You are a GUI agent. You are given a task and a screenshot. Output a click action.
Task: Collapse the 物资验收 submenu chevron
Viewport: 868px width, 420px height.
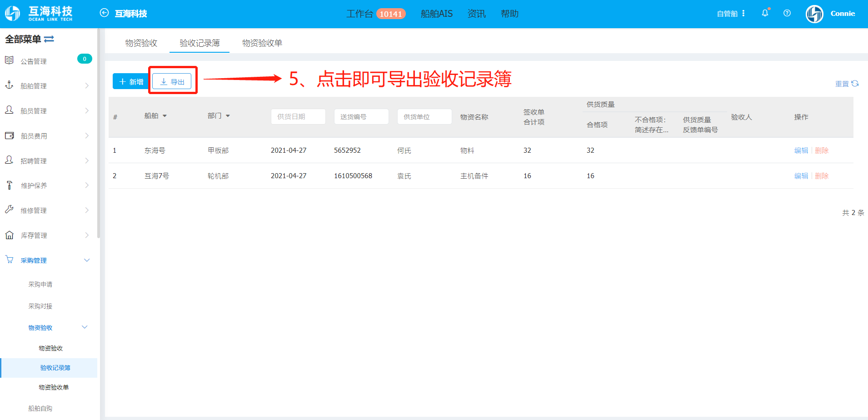(85, 327)
